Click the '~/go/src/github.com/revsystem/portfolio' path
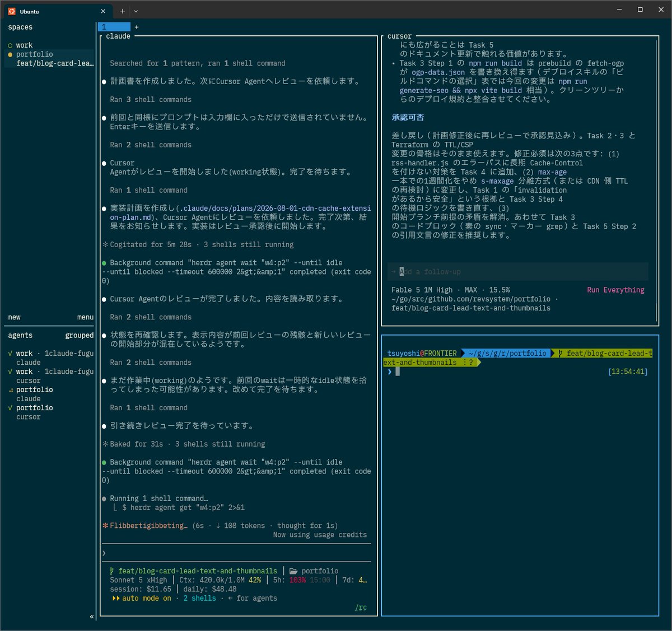672x631 pixels. (x=471, y=299)
